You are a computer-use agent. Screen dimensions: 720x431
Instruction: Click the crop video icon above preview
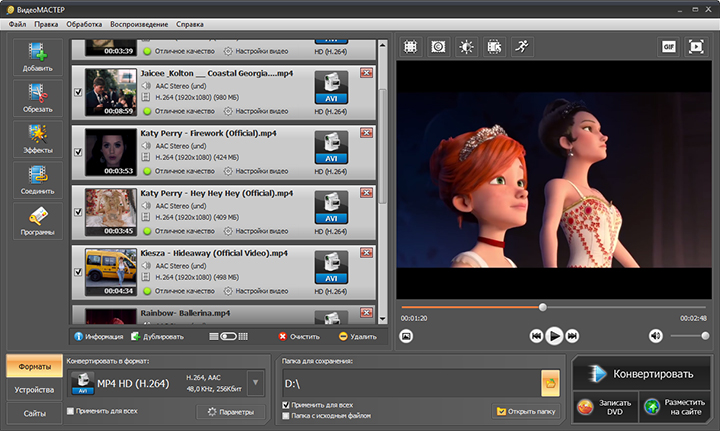(x=409, y=46)
